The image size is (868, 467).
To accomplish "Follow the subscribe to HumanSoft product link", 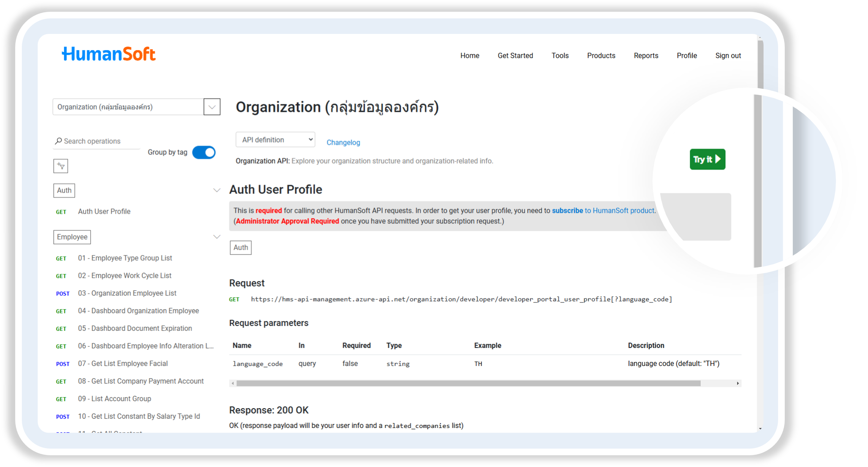I will click(603, 211).
